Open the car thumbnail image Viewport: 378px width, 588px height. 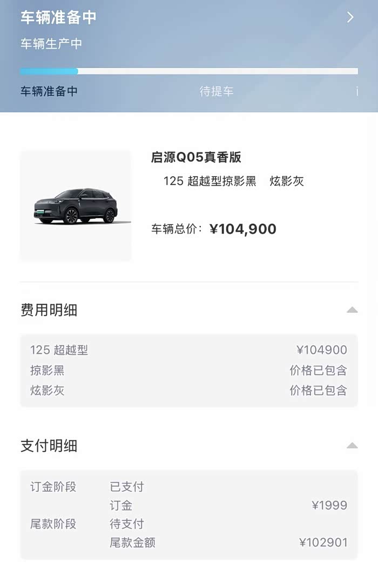click(x=76, y=205)
